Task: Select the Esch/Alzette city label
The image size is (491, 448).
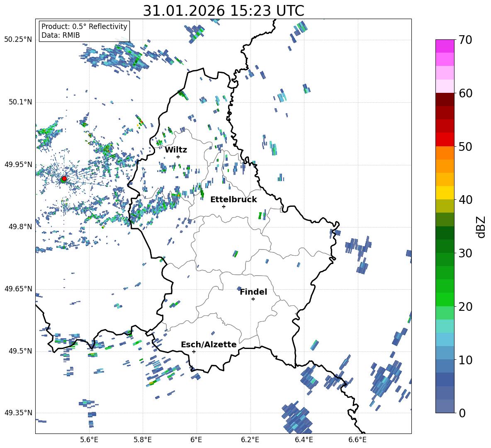Action: (209, 344)
